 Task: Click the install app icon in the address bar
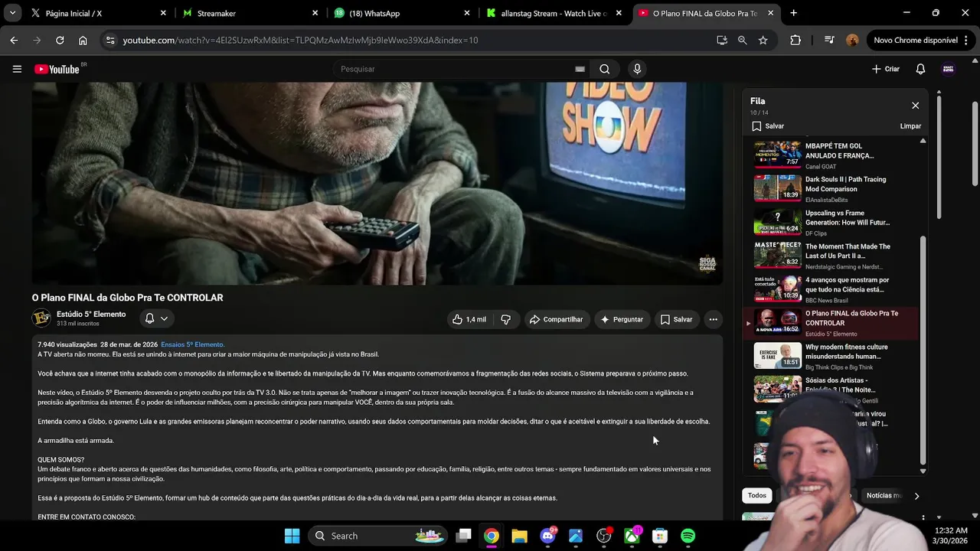721,40
